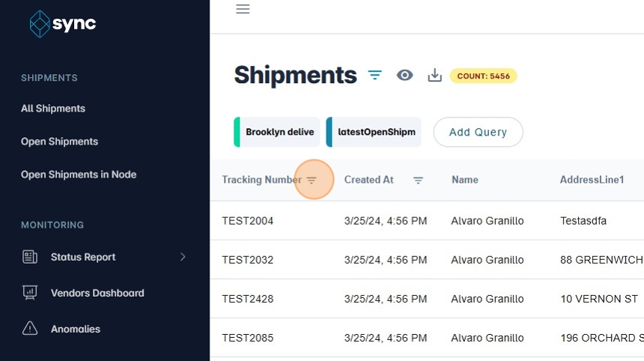Go to All Shipments

53,109
